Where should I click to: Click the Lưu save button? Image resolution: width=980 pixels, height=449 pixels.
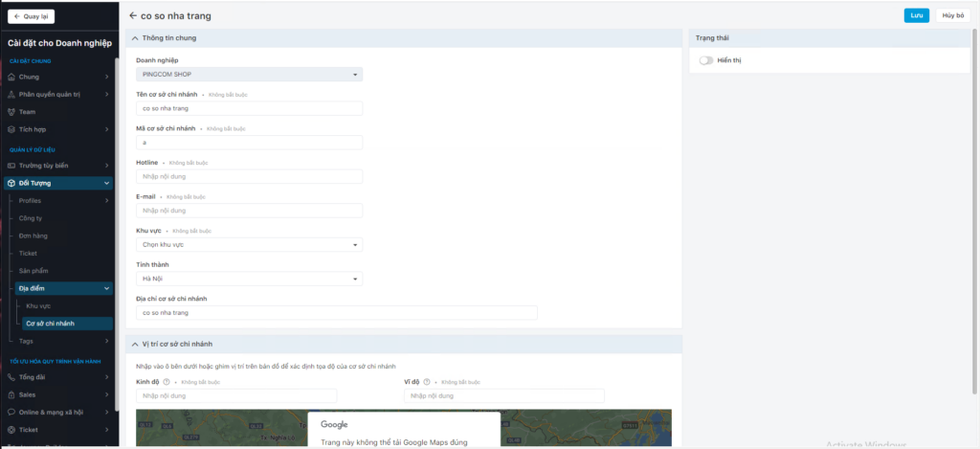pos(916,15)
